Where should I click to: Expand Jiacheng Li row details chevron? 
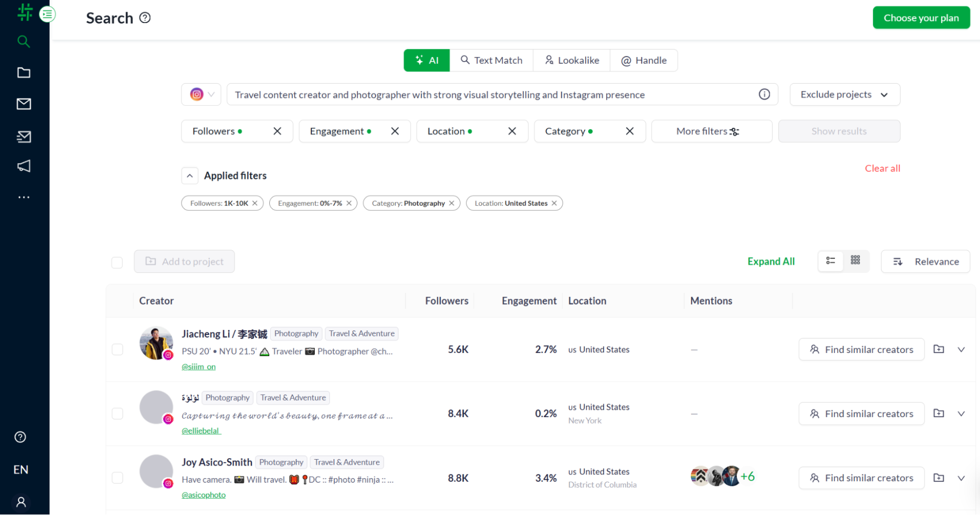[961, 349]
